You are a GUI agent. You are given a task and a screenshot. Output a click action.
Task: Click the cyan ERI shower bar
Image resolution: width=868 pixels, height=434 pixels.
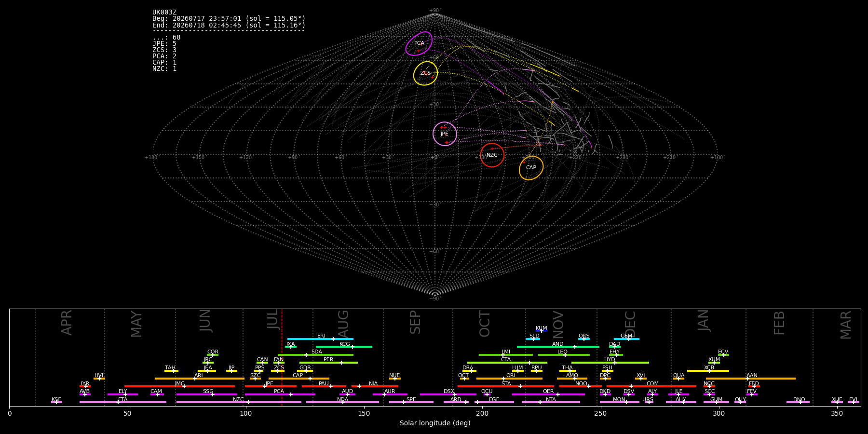320,339
